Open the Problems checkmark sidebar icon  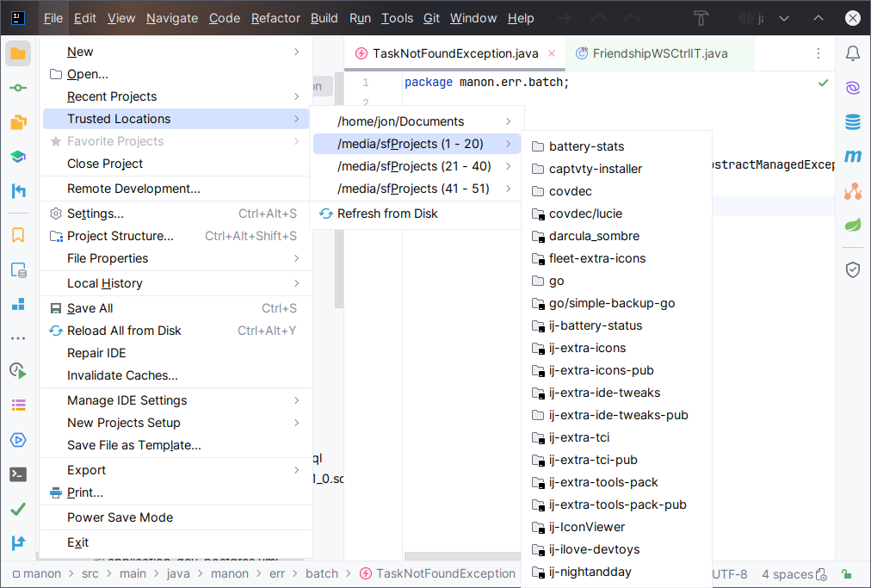(x=18, y=509)
